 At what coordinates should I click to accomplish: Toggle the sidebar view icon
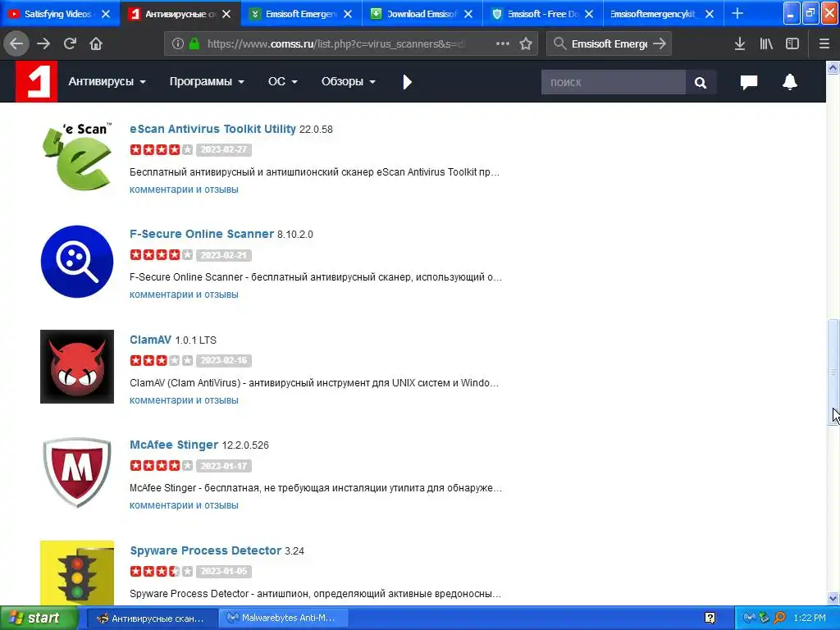click(792, 44)
